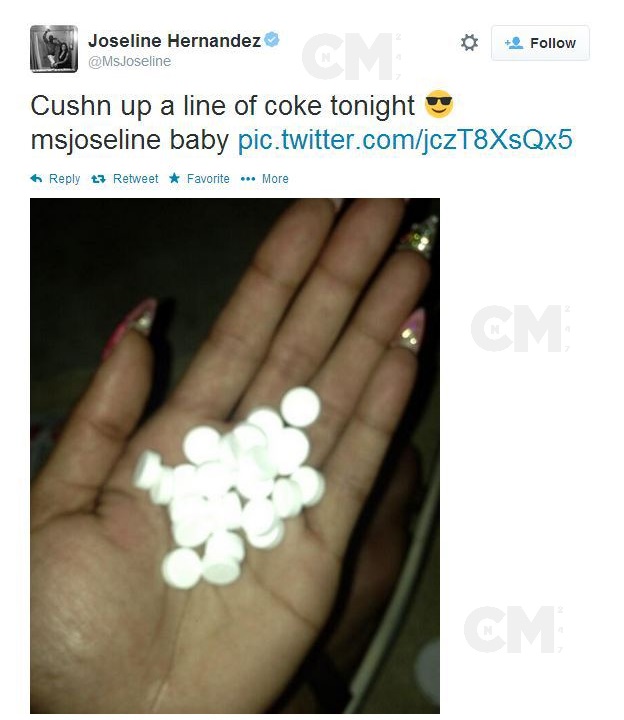The height and width of the screenshot is (720, 624).
Task: Follow Joseline Hernandez
Action: click(540, 43)
